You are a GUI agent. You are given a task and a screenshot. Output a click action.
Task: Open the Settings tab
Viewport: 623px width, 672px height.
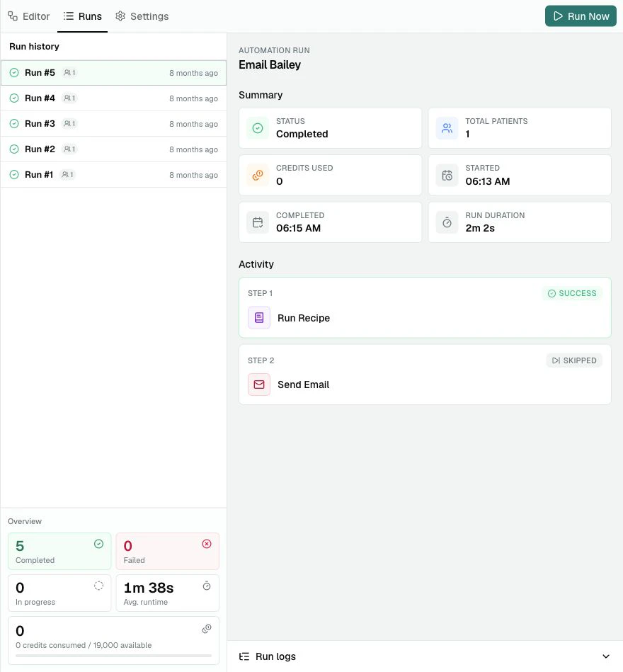(142, 16)
